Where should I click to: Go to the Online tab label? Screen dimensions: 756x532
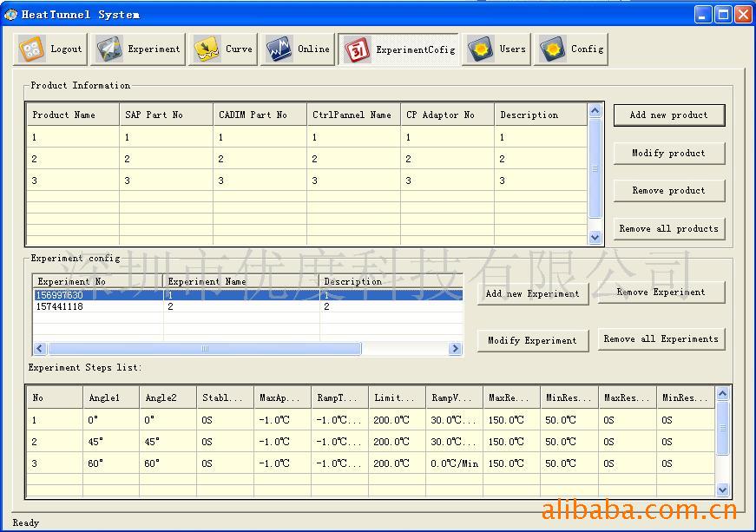click(x=314, y=49)
